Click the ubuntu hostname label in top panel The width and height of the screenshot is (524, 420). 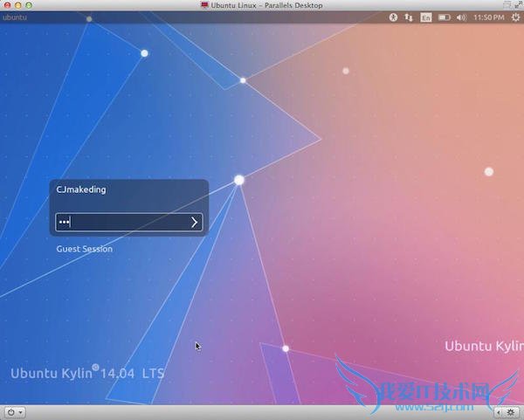click(14, 17)
